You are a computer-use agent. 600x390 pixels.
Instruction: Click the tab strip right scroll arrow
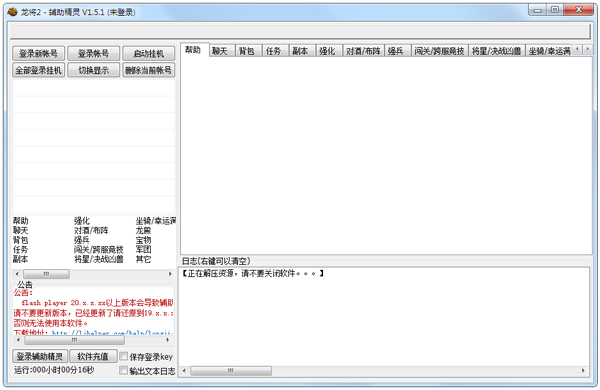587,49
